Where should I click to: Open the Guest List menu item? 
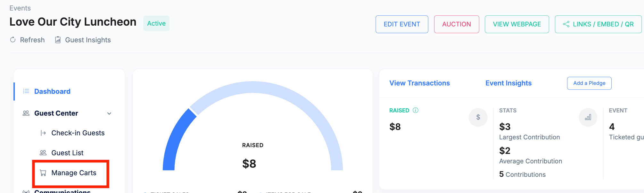pyautogui.click(x=67, y=153)
